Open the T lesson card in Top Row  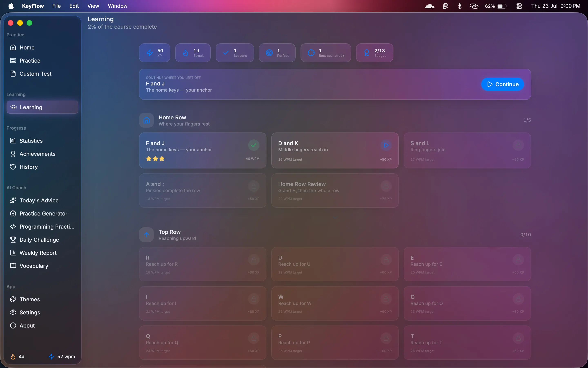coord(467,343)
